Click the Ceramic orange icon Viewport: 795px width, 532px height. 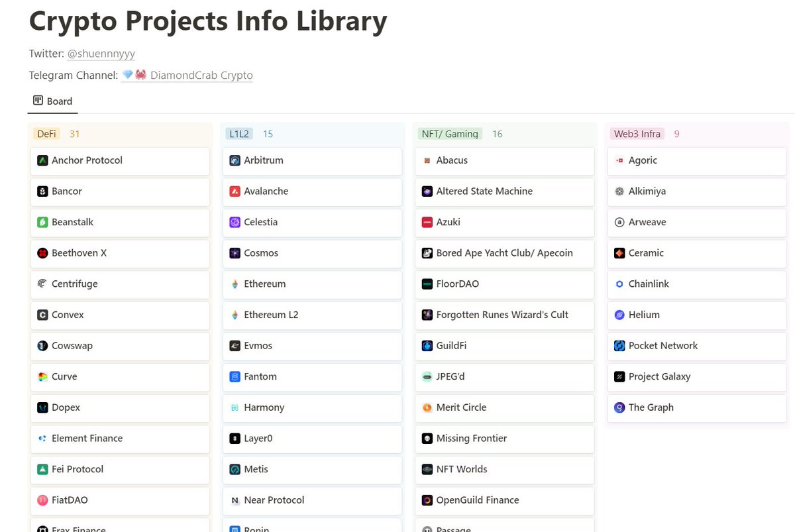click(x=619, y=253)
